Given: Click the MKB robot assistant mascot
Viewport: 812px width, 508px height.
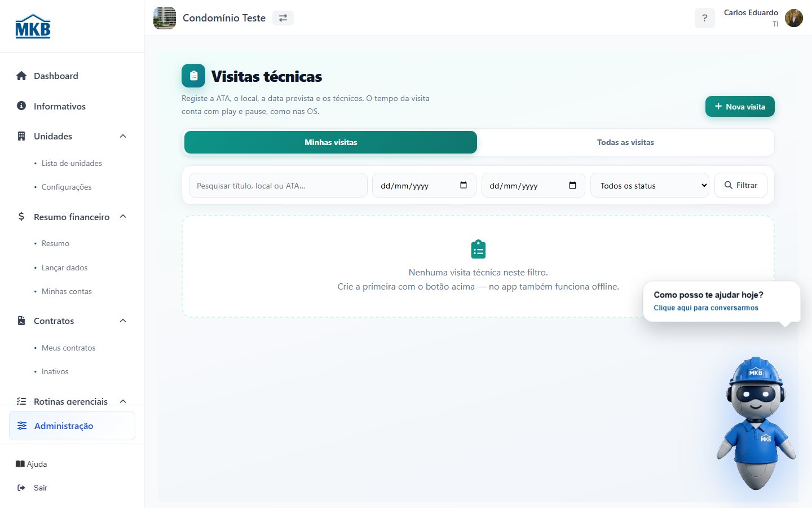Looking at the screenshot, I should point(756,423).
